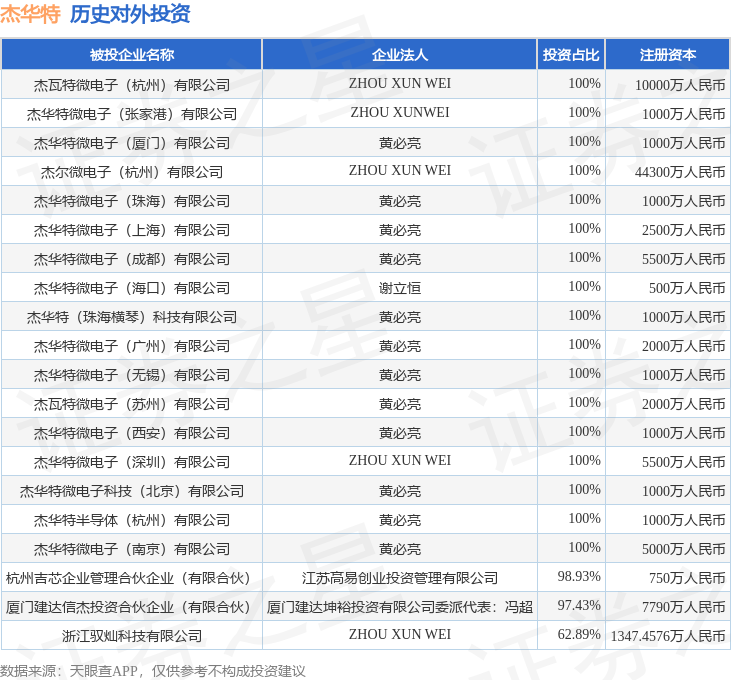Click ZHOU XUN WEI in 浙江驭灿 row
This screenshot has height=680, width=731.
[400, 634]
